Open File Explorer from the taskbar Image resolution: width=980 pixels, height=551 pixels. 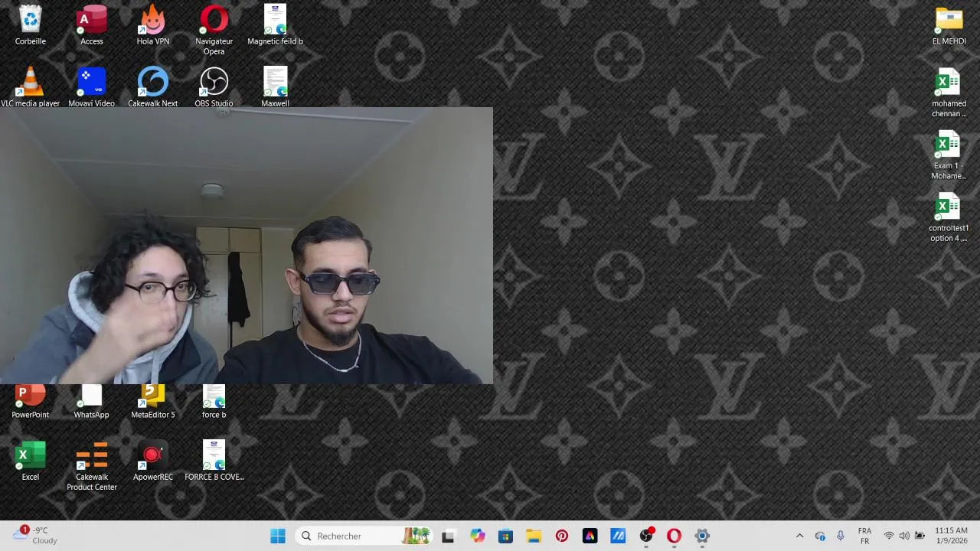(534, 536)
